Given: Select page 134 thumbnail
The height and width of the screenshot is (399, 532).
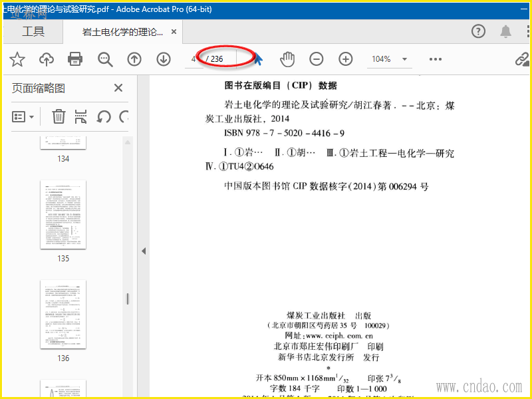Looking at the screenshot, I should point(63,142).
